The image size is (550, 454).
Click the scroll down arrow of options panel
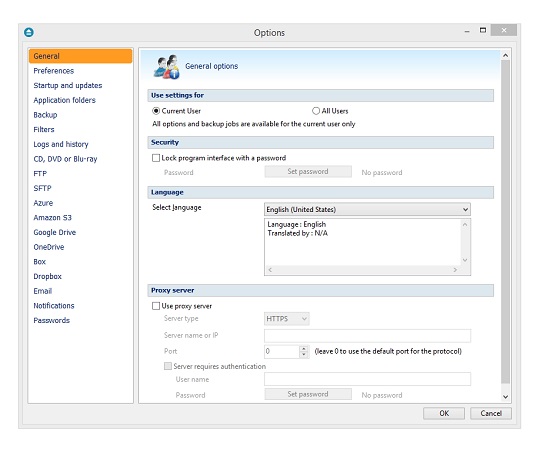505,397
